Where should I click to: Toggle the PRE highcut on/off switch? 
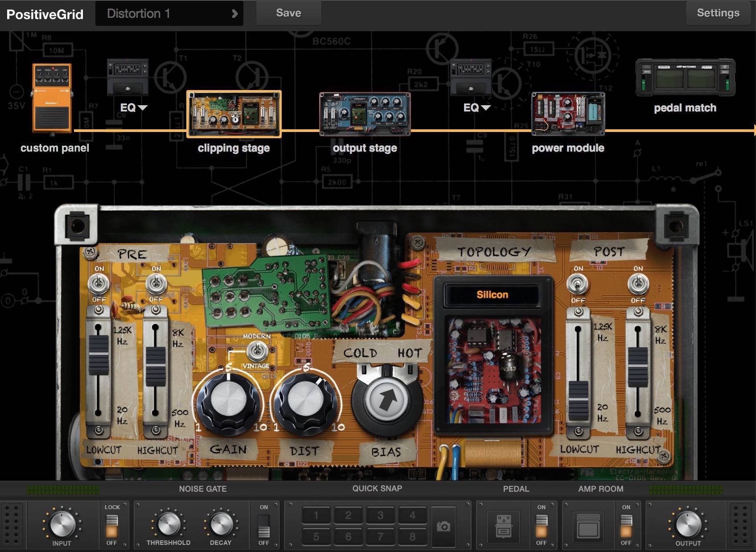click(156, 284)
